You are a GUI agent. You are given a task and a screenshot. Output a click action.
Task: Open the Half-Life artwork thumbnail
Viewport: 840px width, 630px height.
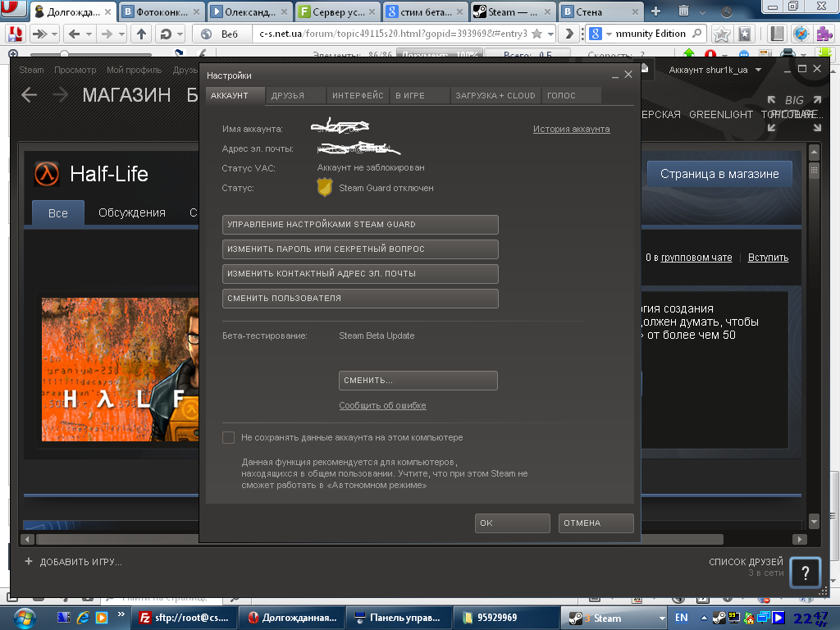120,370
